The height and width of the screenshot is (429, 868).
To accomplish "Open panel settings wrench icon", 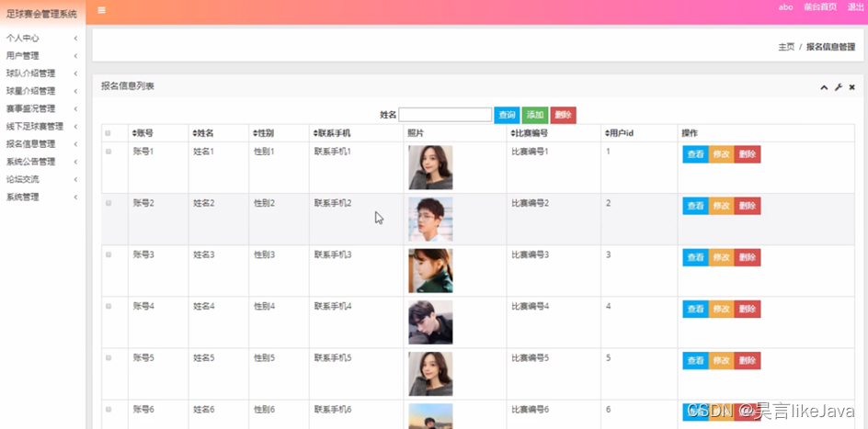I will (838, 87).
